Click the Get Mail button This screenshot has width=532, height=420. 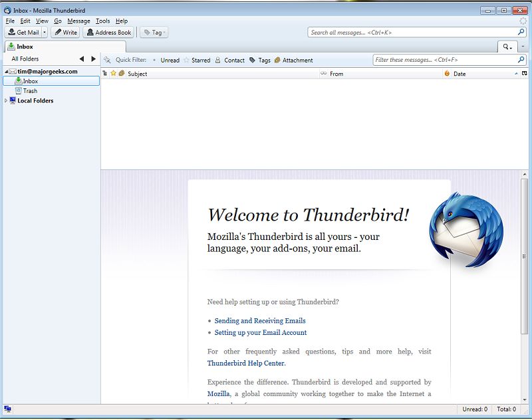click(x=23, y=32)
